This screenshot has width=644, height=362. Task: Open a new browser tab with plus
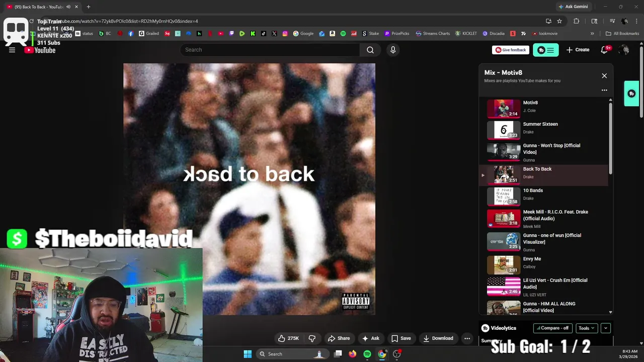88,7
